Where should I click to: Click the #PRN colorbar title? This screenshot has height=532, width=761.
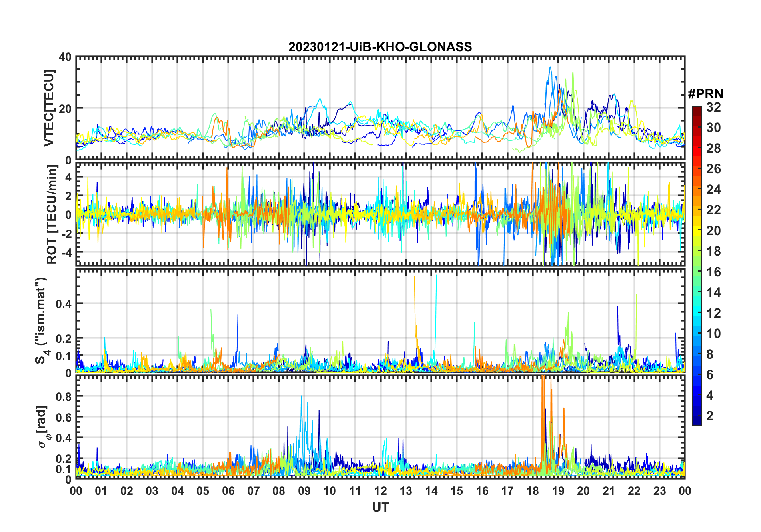click(705, 94)
